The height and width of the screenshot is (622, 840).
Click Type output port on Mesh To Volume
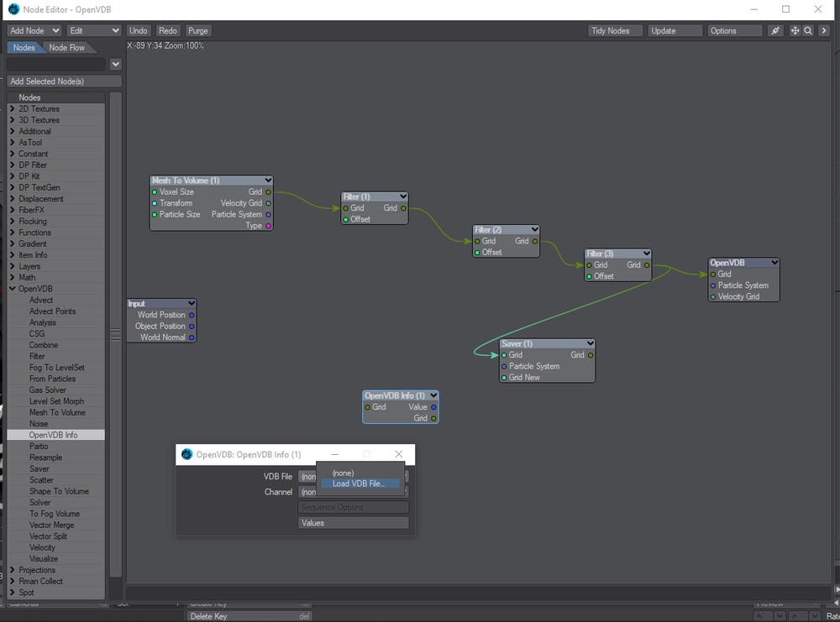[x=269, y=225]
